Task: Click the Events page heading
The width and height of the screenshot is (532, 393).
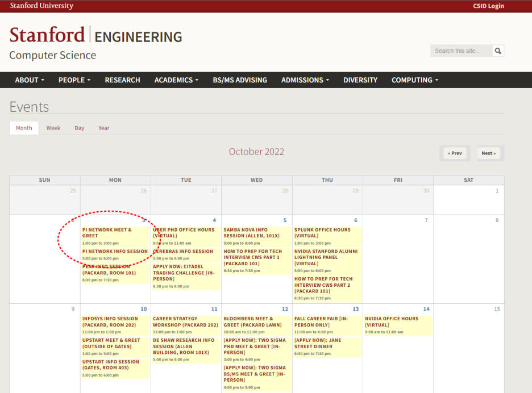Action: (29, 107)
